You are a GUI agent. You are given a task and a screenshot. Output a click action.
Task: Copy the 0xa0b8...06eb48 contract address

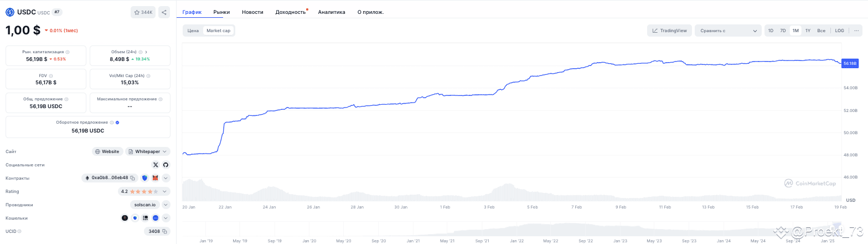[133, 178]
